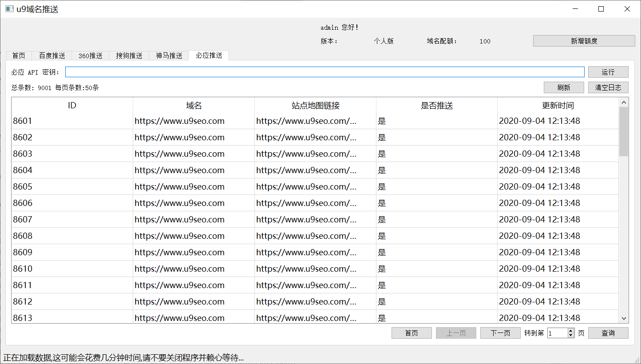Click the 站点地图链接 column header
The image size is (641, 364).
click(315, 105)
